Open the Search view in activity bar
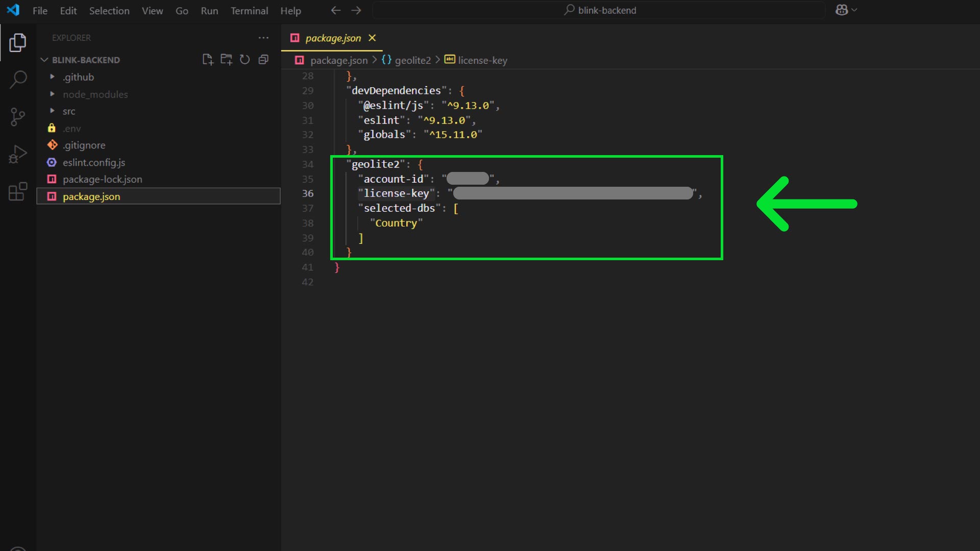The height and width of the screenshot is (551, 980). (x=18, y=80)
